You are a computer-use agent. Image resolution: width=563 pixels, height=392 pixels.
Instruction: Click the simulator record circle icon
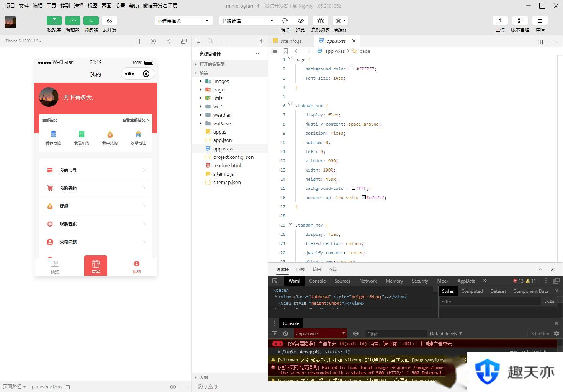[153, 41]
